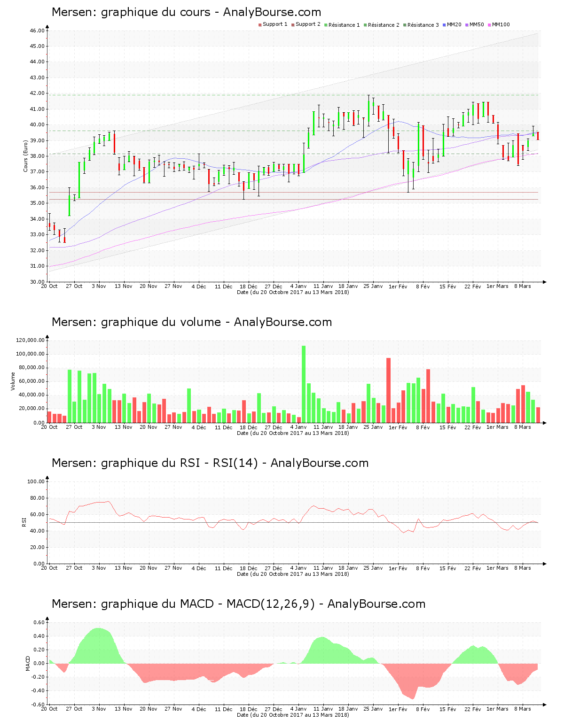
Task: Click the 38.00 price axis value
Action: [x=37, y=156]
